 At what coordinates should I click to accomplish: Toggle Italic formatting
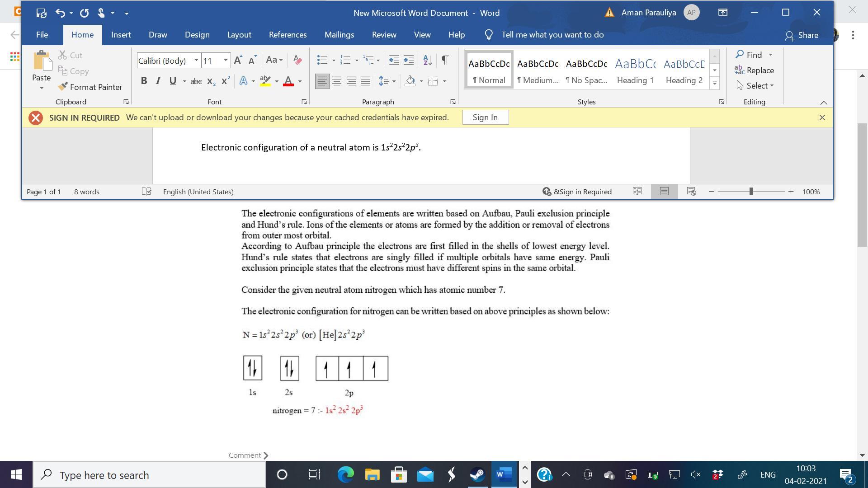tap(158, 81)
